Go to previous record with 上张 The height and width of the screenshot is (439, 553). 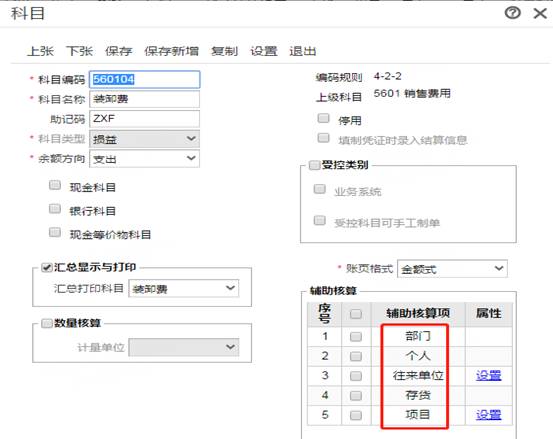coord(40,51)
